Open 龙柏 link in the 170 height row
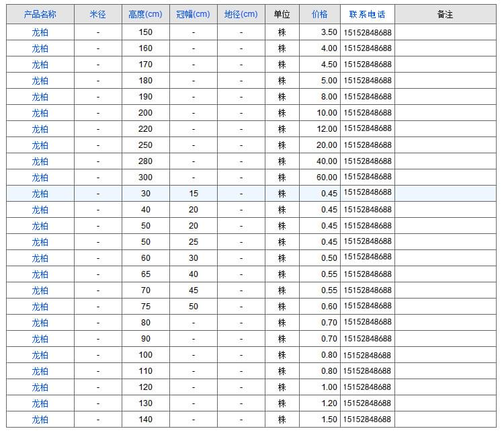The image size is (504, 435). pos(40,65)
